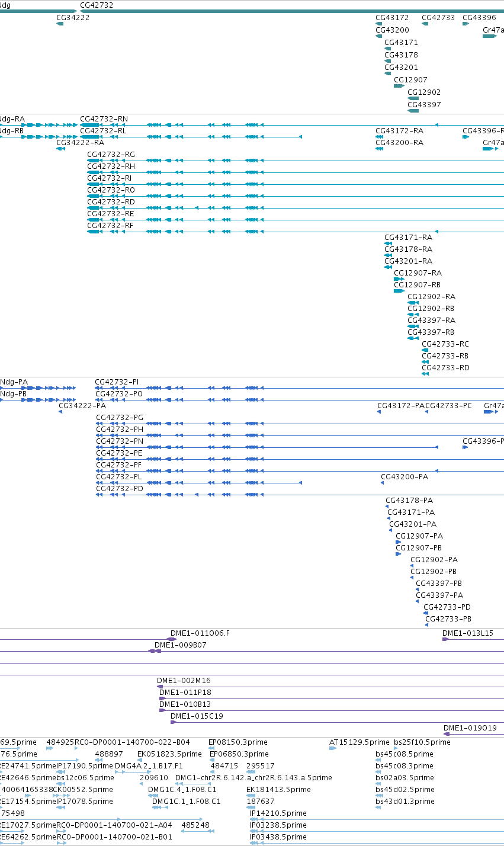Select gene CG43178 label
This screenshot has width=504, height=846.
tap(401, 55)
